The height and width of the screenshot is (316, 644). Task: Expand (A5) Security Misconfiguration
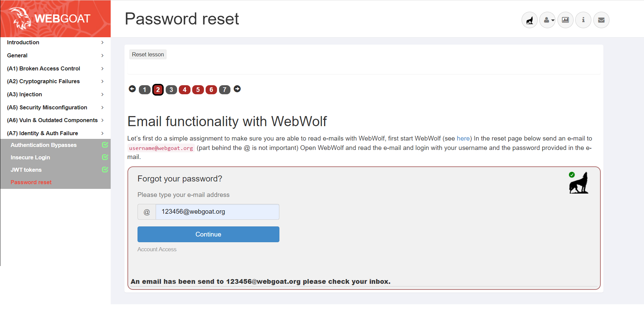55,107
